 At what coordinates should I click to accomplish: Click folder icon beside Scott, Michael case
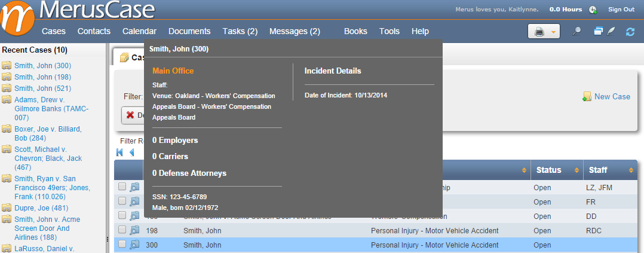click(7, 150)
